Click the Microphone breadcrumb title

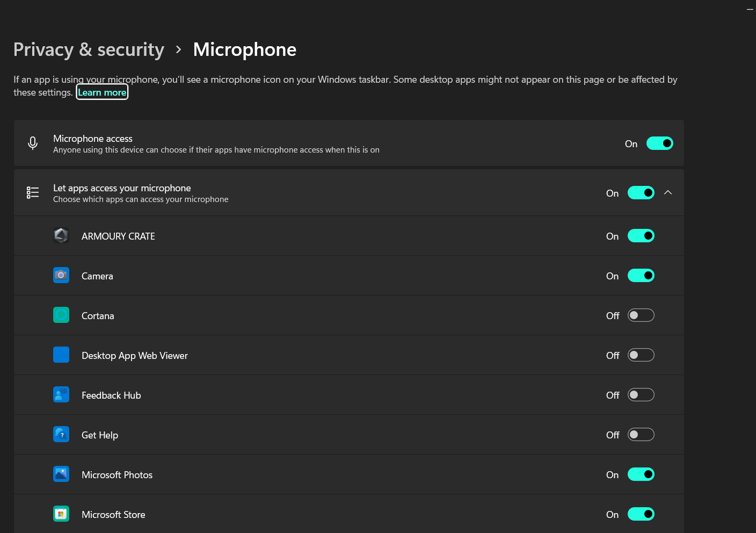point(245,49)
